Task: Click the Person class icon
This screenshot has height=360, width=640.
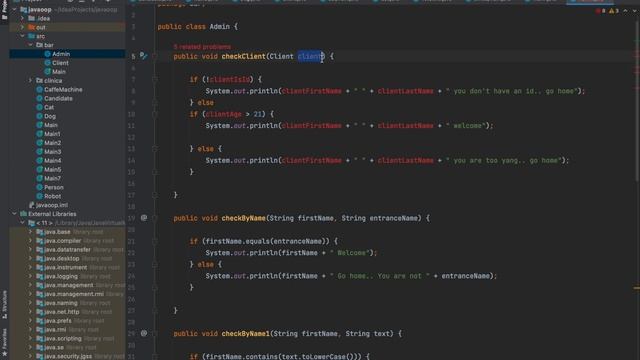Action: [40, 187]
